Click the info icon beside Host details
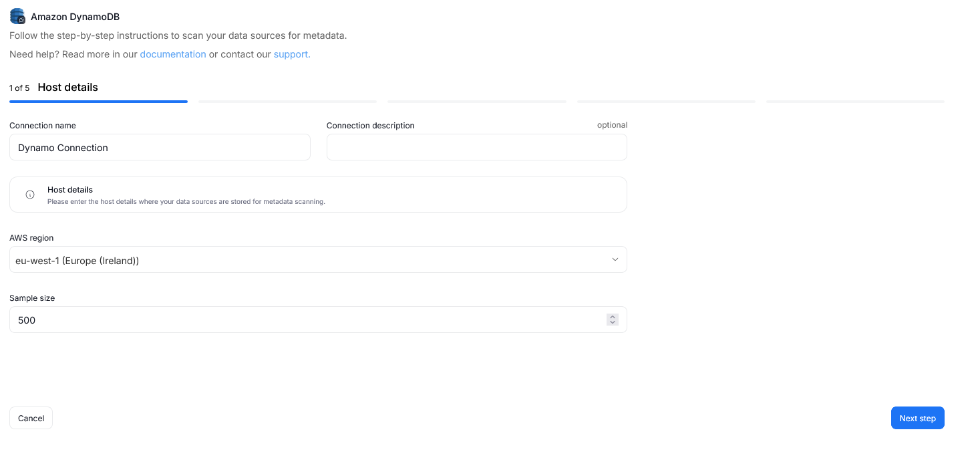 coord(30,195)
